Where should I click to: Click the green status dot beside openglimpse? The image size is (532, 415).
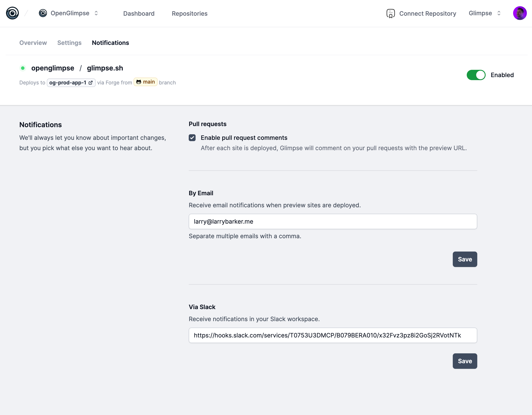(x=23, y=68)
